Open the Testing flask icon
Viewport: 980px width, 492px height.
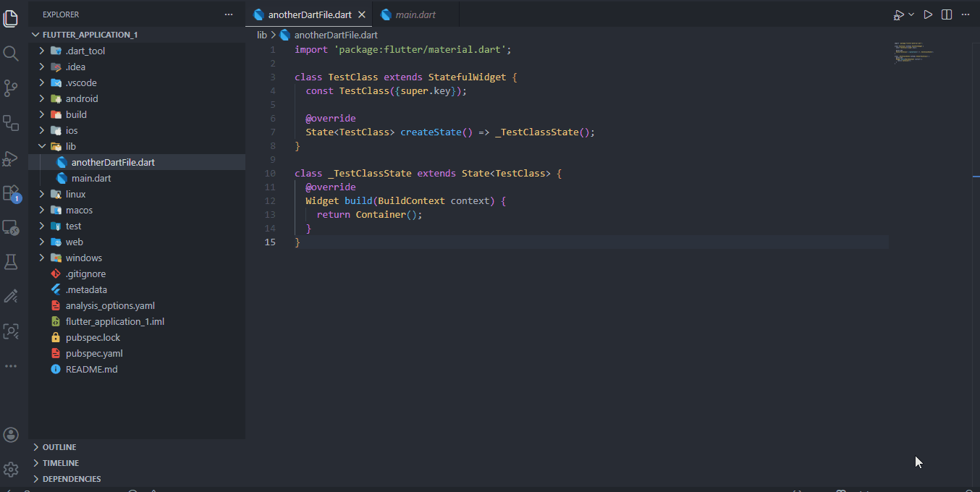pos(11,263)
